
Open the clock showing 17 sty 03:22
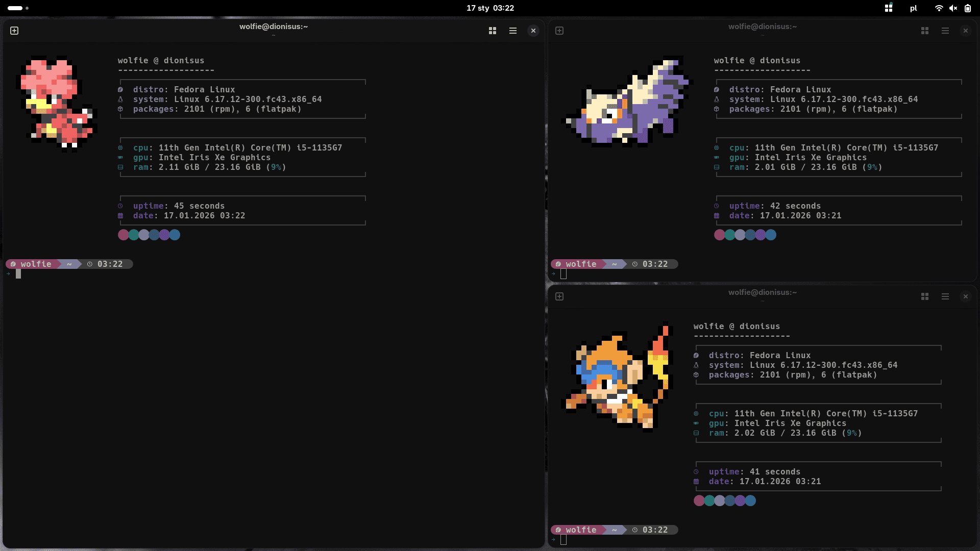click(x=490, y=8)
